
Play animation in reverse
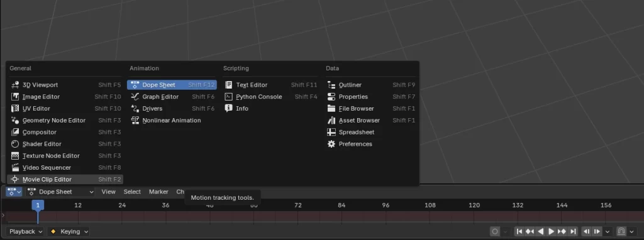pos(541,231)
